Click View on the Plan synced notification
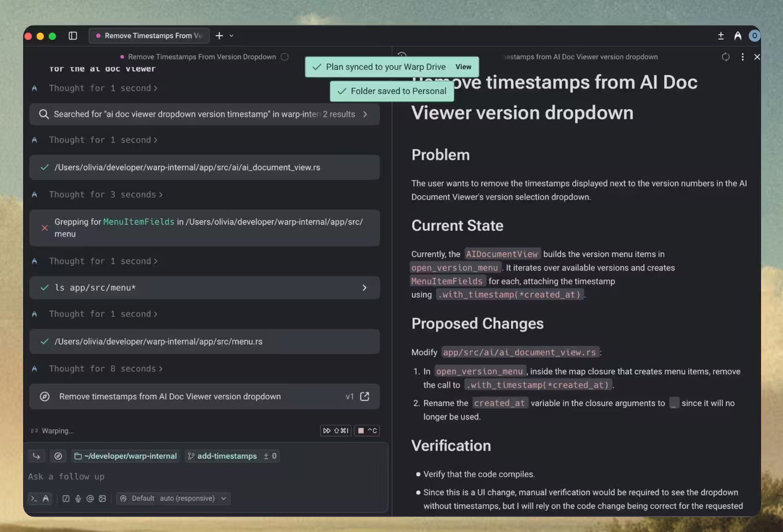Screen dimensions: 783x532 pyautogui.click(x=463, y=67)
